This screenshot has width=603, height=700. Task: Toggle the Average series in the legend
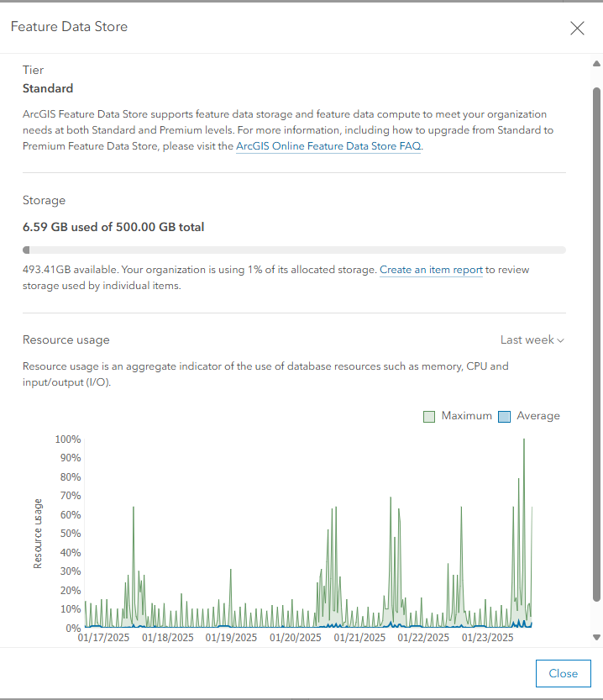[x=531, y=415]
